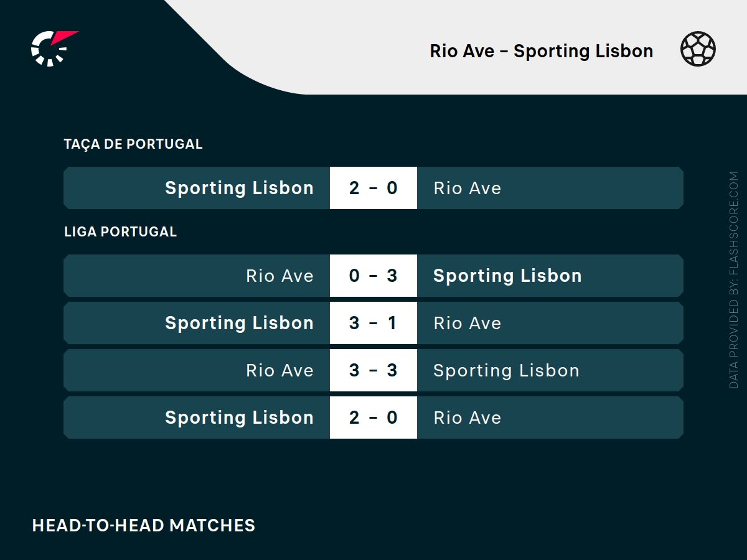Click the 0 - 3 score box
The height and width of the screenshot is (560, 747).
373,276
